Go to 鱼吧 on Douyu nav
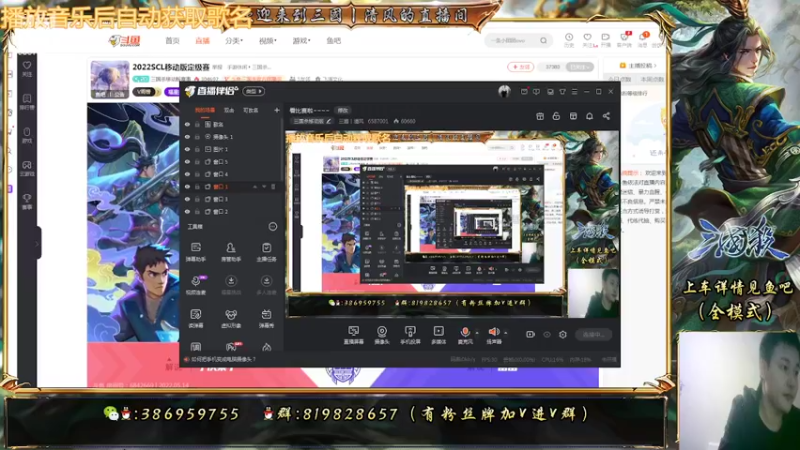The height and width of the screenshot is (450, 800). [x=334, y=40]
